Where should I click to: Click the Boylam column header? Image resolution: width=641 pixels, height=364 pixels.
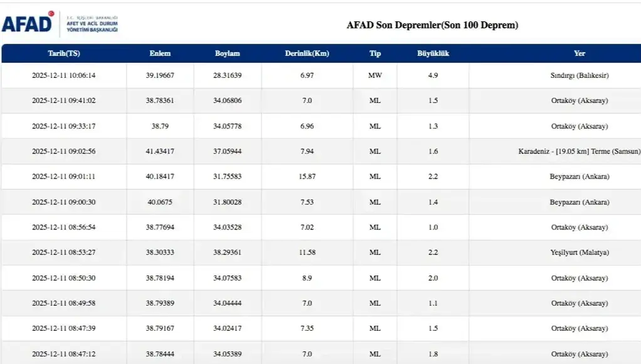[x=227, y=53]
